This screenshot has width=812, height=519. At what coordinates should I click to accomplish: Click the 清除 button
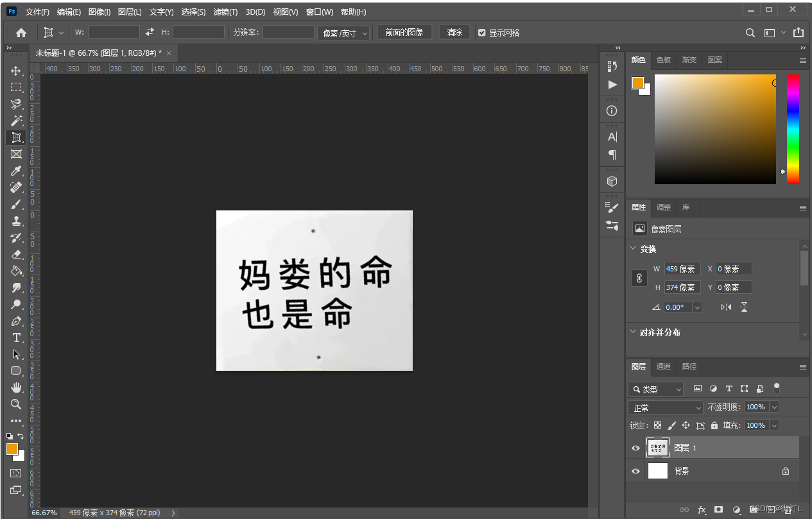pyautogui.click(x=454, y=32)
